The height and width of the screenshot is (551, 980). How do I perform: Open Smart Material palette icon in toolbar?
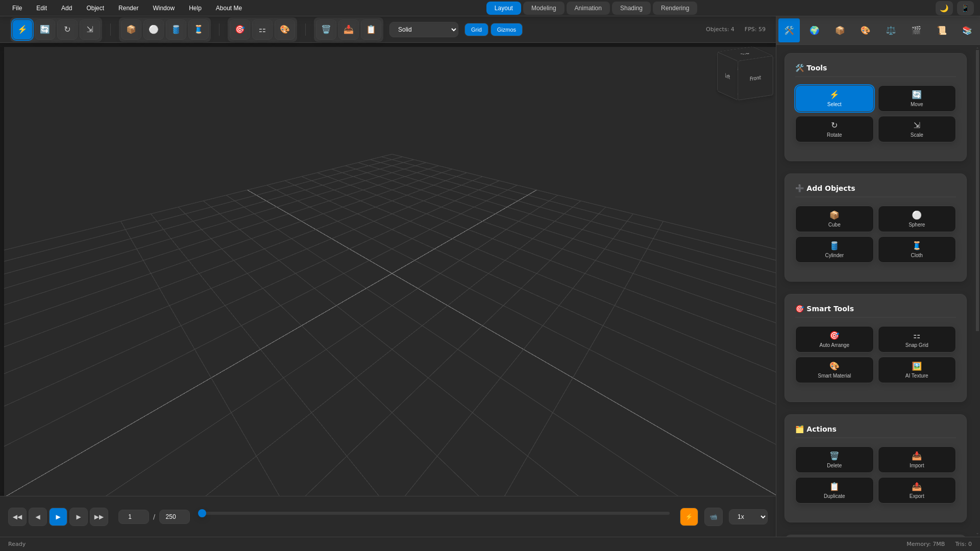pyautogui.click(x=285, y=30)
